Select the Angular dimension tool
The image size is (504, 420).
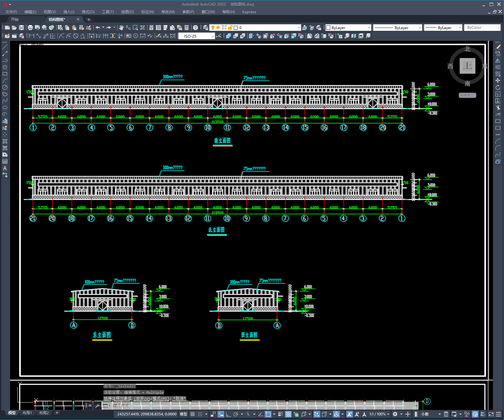coord(83,36)
